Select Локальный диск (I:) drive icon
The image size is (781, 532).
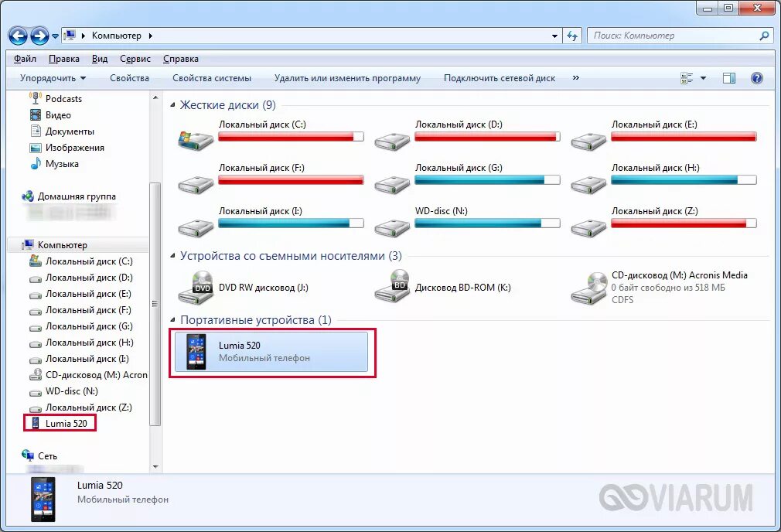(196, 228)
